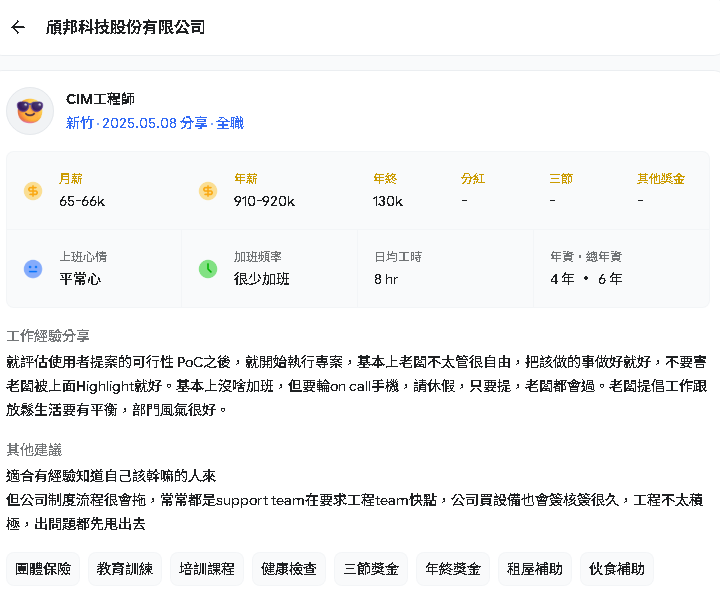Click the sunglasses emoji avatar
The height and width of the screenshot is (597, 720).
point(30,111)
